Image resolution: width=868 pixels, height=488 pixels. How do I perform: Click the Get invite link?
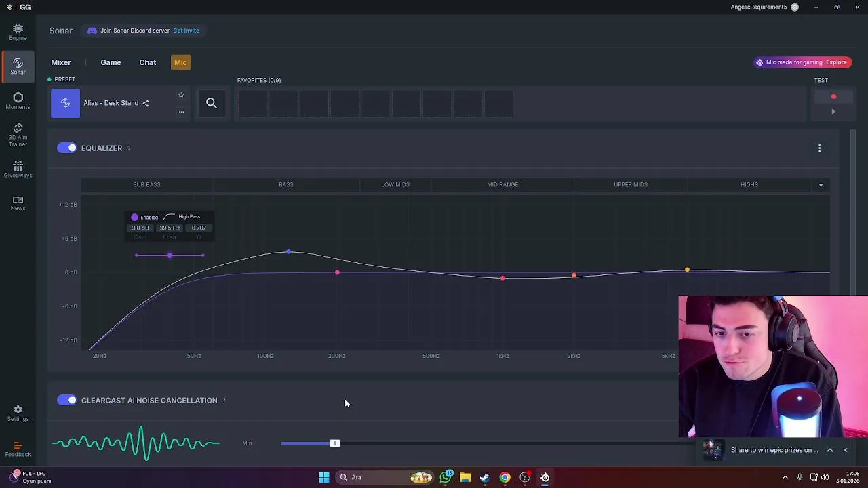tap(186, 30)
